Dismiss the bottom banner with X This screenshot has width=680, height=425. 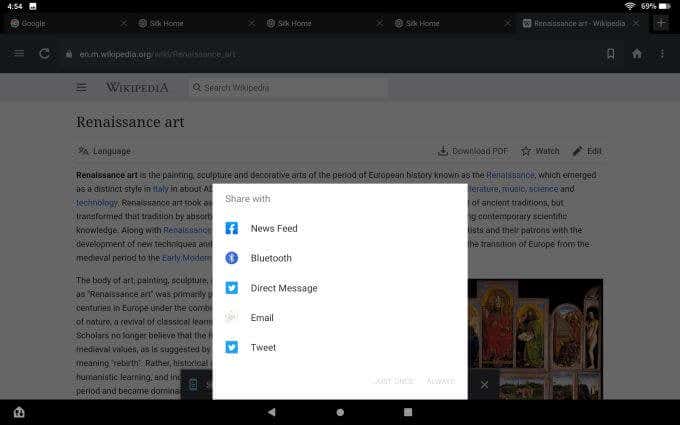point(484,384)
